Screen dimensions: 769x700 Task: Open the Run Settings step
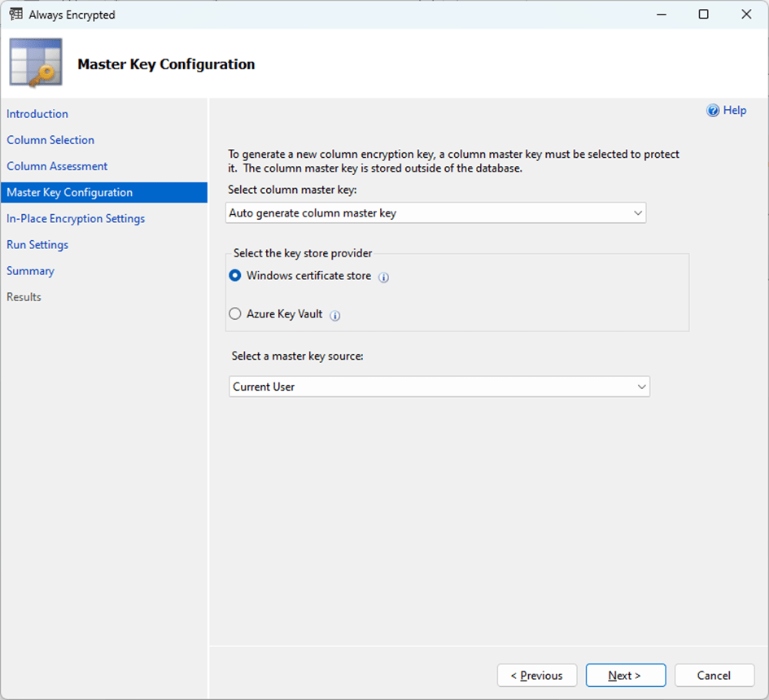37,245
